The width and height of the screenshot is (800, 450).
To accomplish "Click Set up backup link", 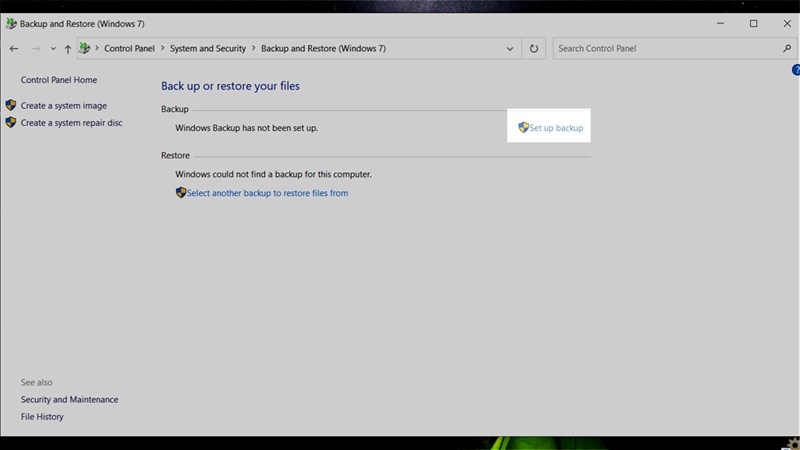I will [x=556, y=128].
